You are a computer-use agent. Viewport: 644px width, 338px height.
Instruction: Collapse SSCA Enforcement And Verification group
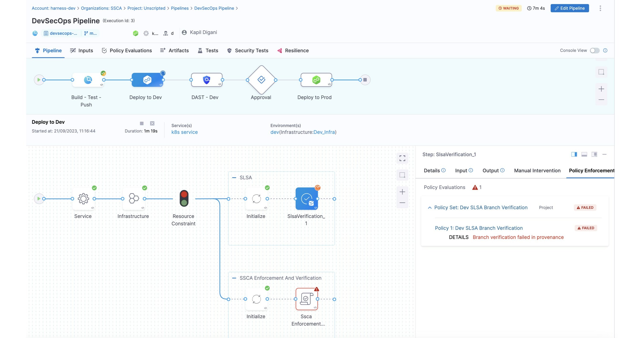point(234,278)
